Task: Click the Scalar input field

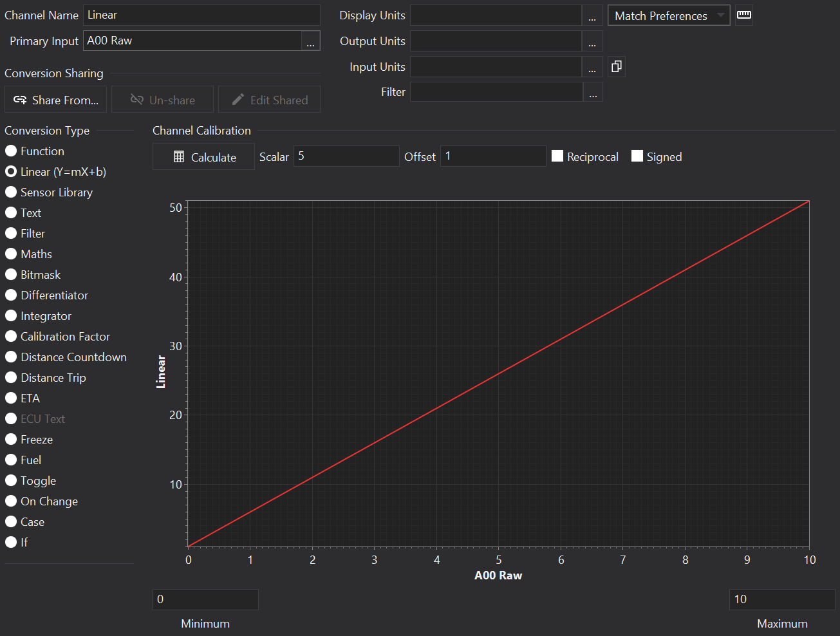Action: coord(346,156)
